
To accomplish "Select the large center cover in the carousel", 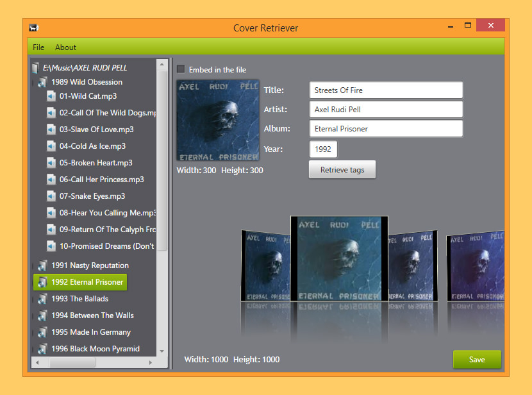I will (339, 258).
